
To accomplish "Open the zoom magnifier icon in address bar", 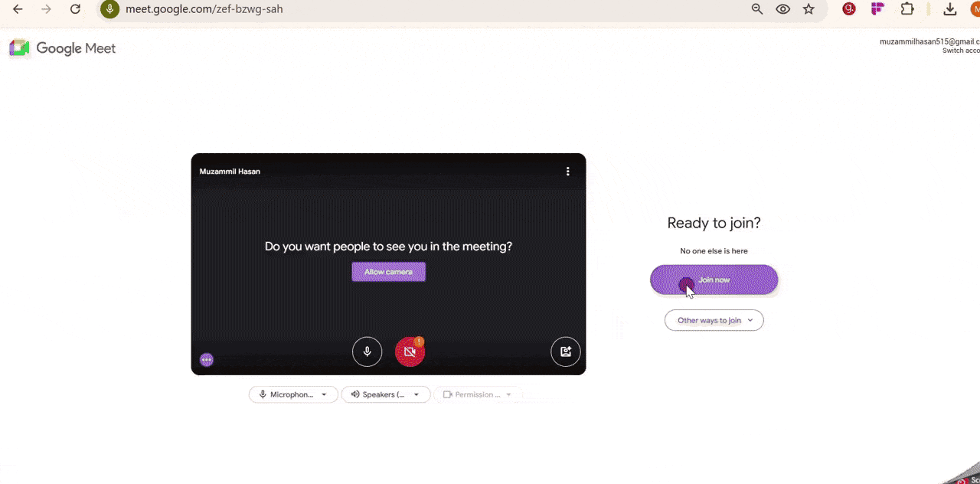I will (757, 9).
